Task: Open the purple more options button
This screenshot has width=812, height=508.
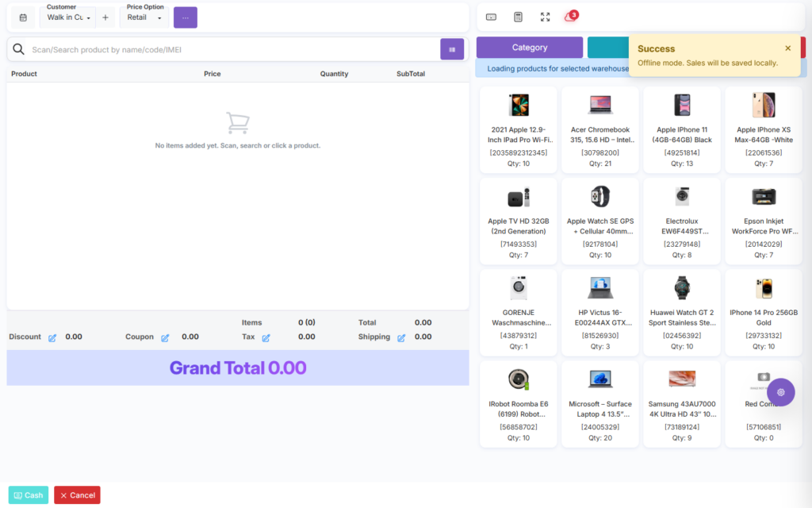Action: pyautogui.click(x=186, y=17)
